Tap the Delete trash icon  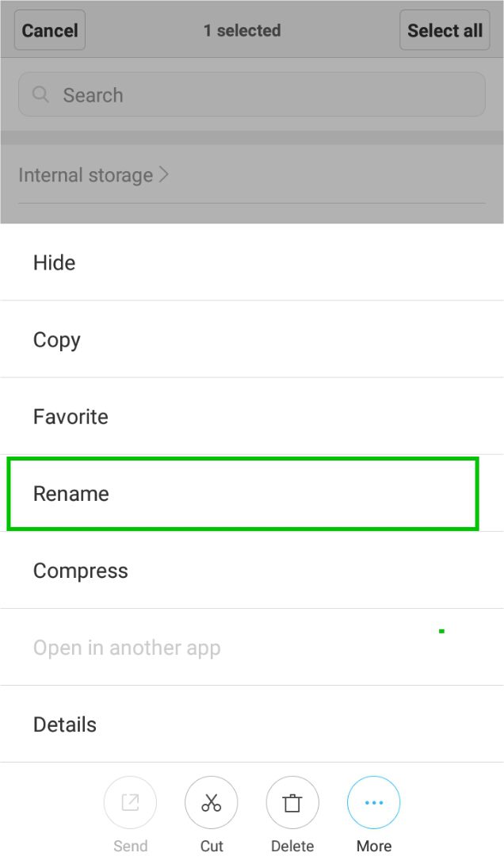point(292,802)
